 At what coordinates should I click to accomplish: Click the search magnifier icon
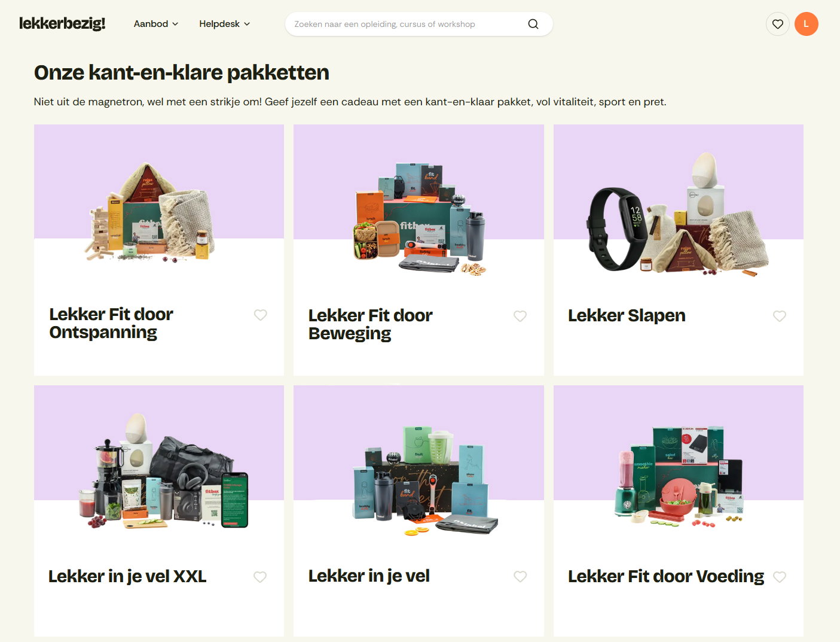(x=533, y=24)
